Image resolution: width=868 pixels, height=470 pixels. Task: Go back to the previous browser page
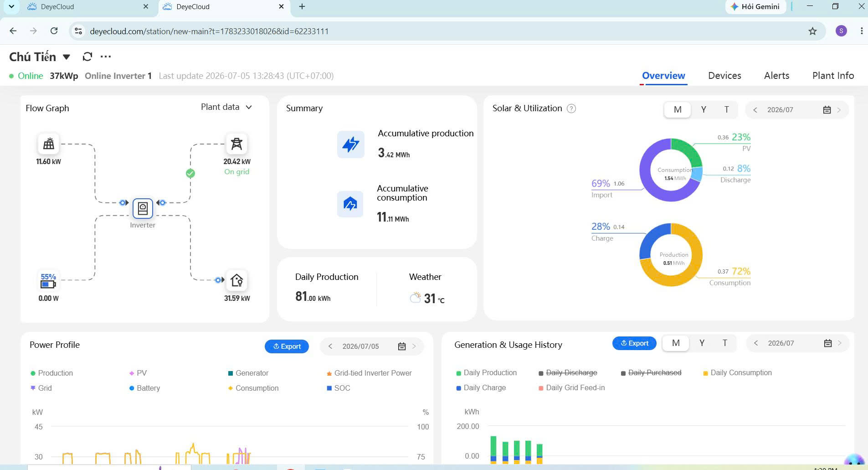click(13, 31)
